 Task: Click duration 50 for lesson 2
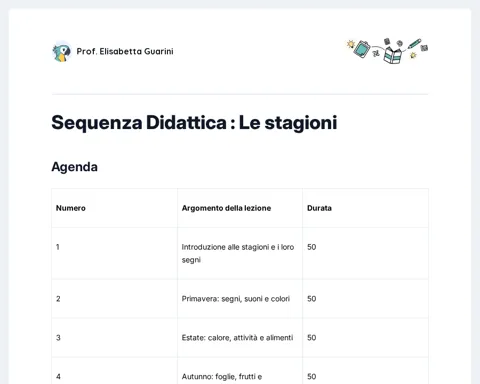click(365, 299)
